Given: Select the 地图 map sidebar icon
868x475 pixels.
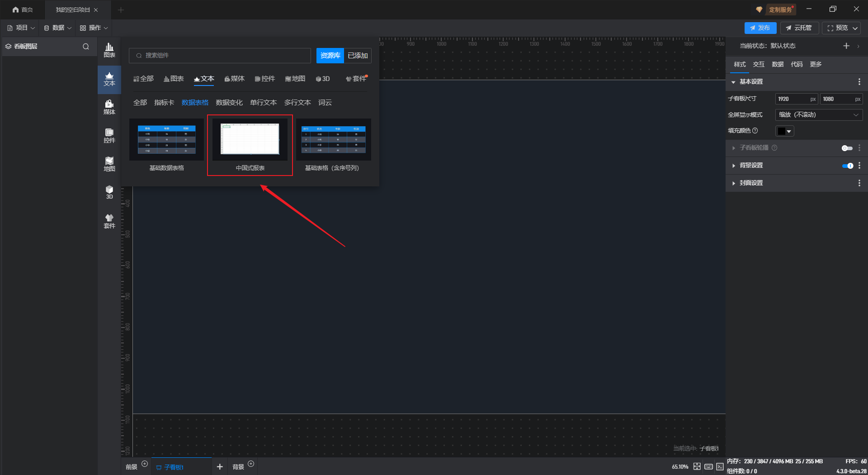Looking at the screenshot, I should tap(109, 164).
